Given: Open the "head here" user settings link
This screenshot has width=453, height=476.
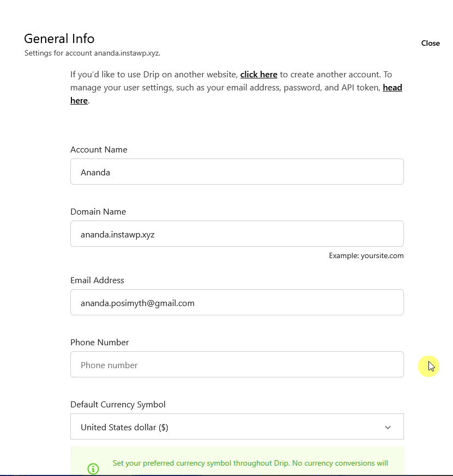Looking at the screenshot, I should pyautogui.click(x=392, y=88).
